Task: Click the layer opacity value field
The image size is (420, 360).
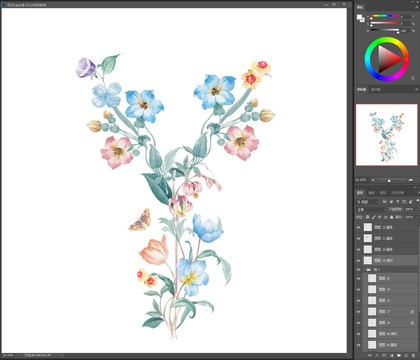Action: click(x=409, y=209)
